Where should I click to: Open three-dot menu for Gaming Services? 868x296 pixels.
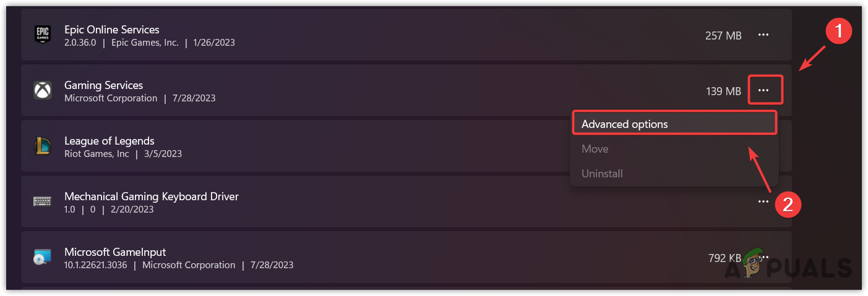pyautogui.click(x=765, y=90)
